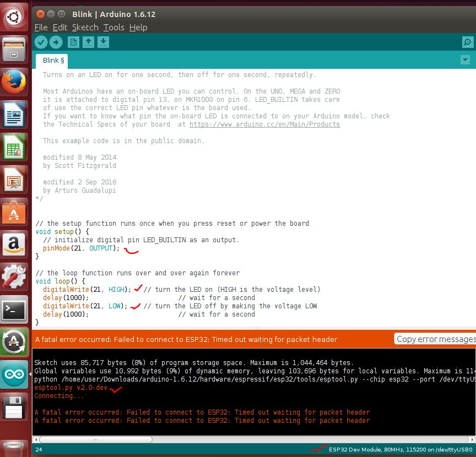Upload the sketch to the ESP32

click(56, 42)
